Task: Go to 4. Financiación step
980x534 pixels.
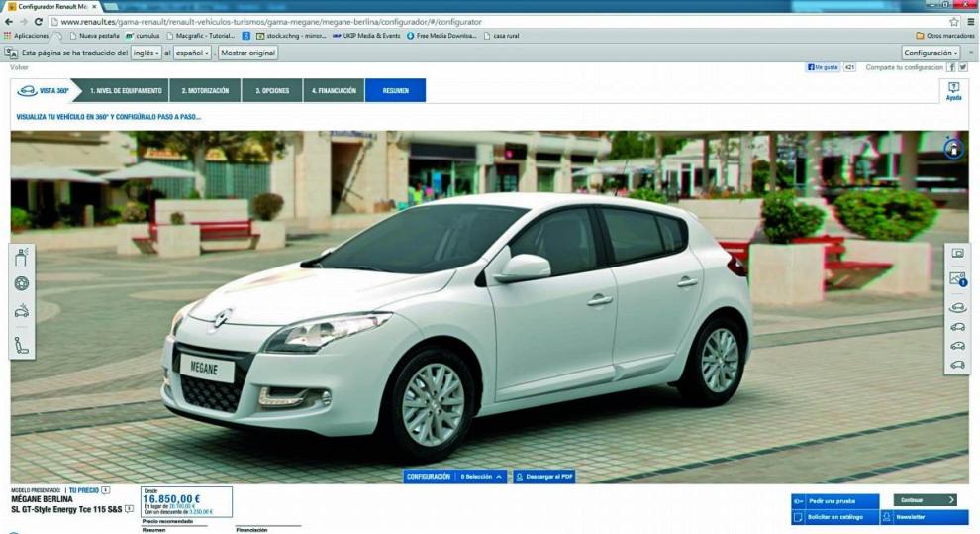Action: pyautogui.click(x=334, y=91)
